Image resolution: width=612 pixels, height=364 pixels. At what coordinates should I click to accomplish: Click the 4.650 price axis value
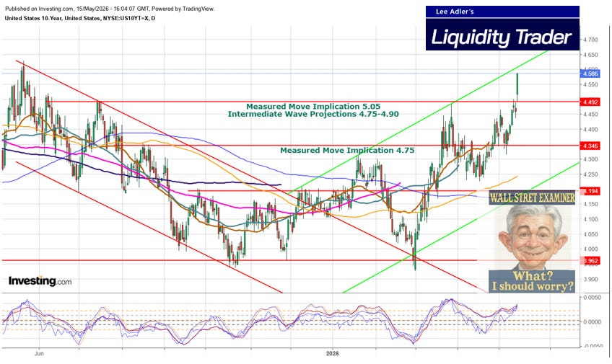pyautogui.click(x=590, y=55)
